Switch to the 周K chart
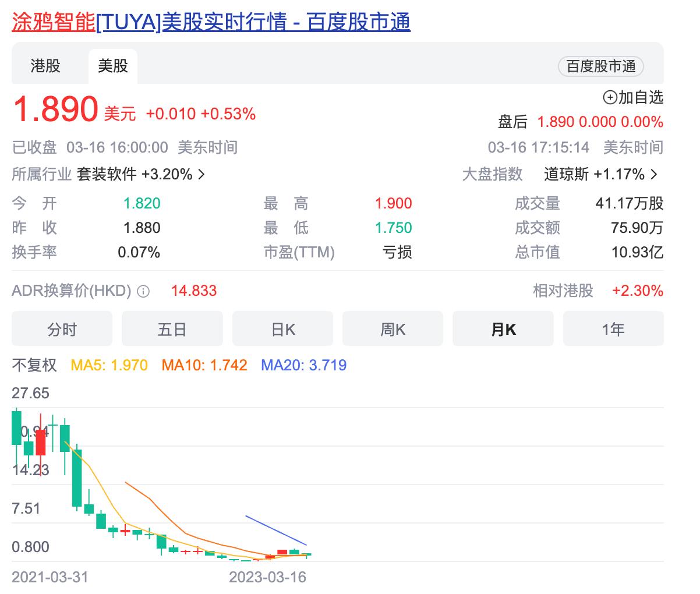 (393, 329)
